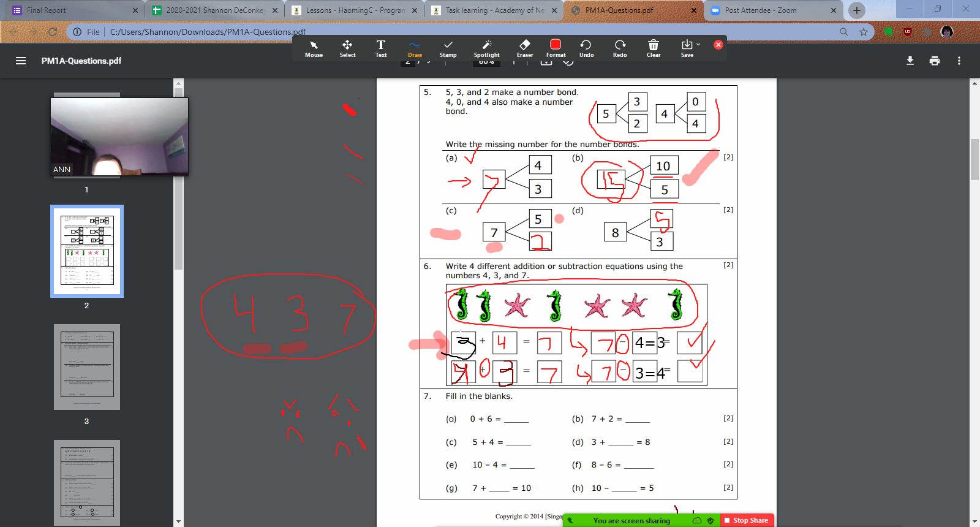This screenshot has height=527, width=980.
Task: Click 'Fill in the blanks.' text
Action: click(479, 396)
